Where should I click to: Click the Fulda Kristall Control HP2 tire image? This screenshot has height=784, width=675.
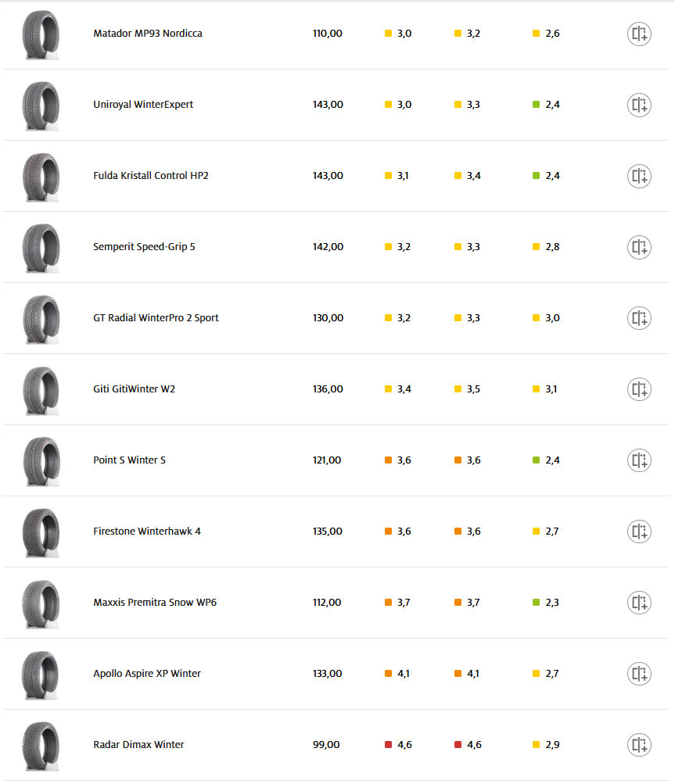pyautogui.click(x=41, y=177)
